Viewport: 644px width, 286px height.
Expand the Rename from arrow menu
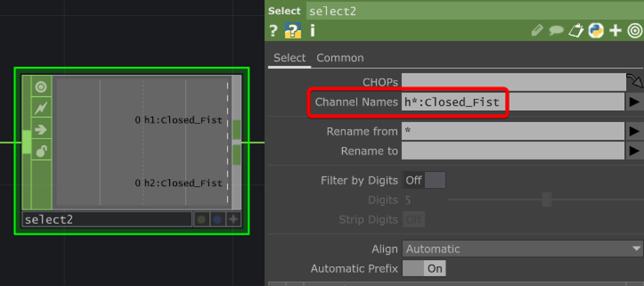[x=634, y=131]
